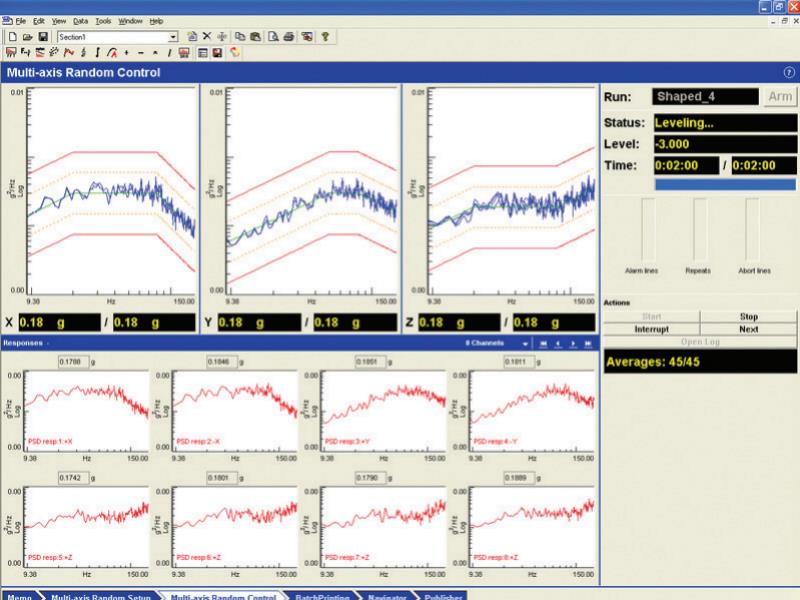This screenshot has width=800, height=600.
Task: Go to previous response channel page
Action: [558, 343]
